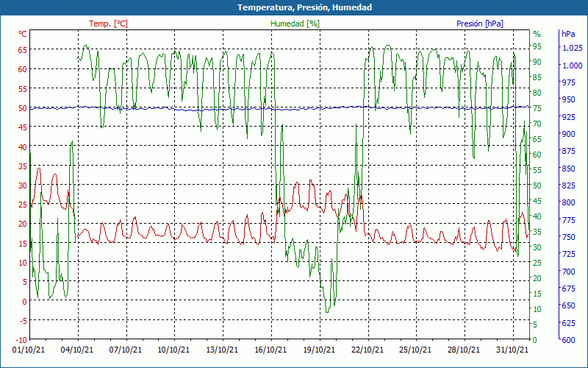Click the chart title 'Temperatura, Presión, Humedad'
The image size is (588, 368).
pyautogui.click(x=304, y=7)
